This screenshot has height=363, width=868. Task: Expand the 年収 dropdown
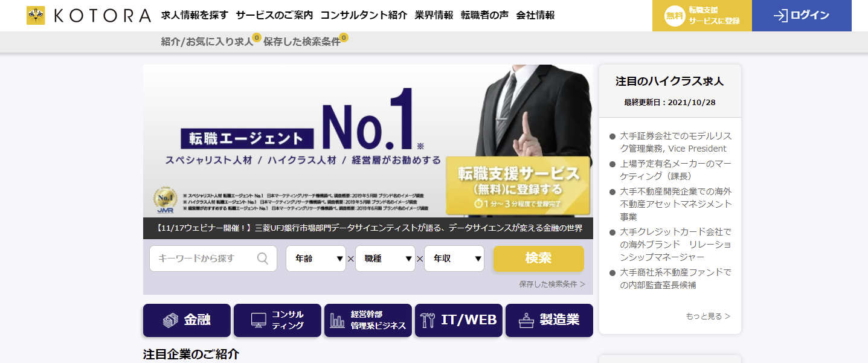click(x=454, y=259)
